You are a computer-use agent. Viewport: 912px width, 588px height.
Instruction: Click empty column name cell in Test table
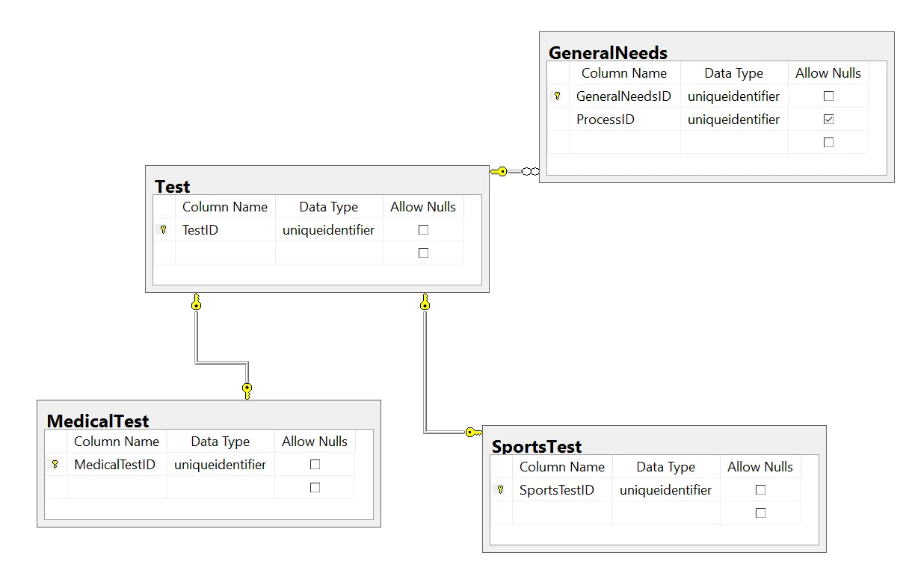pos(226,253)
